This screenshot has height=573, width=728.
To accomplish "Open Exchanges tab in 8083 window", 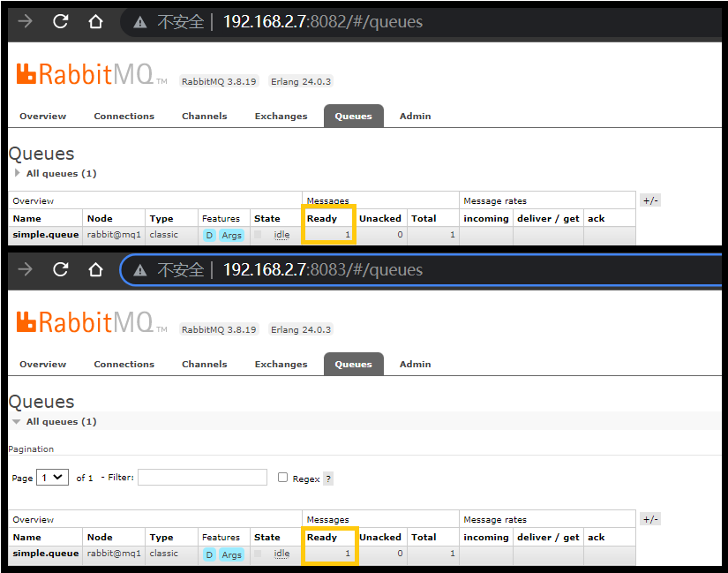I will [x=281, y=365].
